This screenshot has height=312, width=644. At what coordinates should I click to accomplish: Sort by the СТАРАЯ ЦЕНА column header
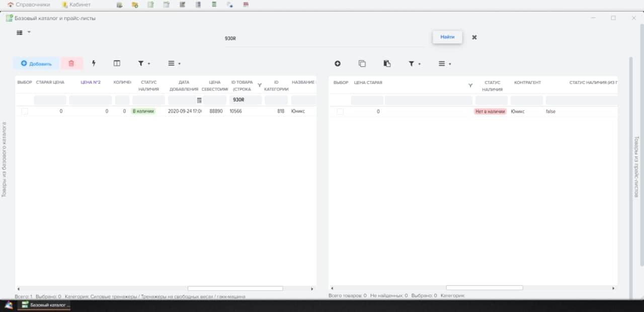(x=50, y=82)
